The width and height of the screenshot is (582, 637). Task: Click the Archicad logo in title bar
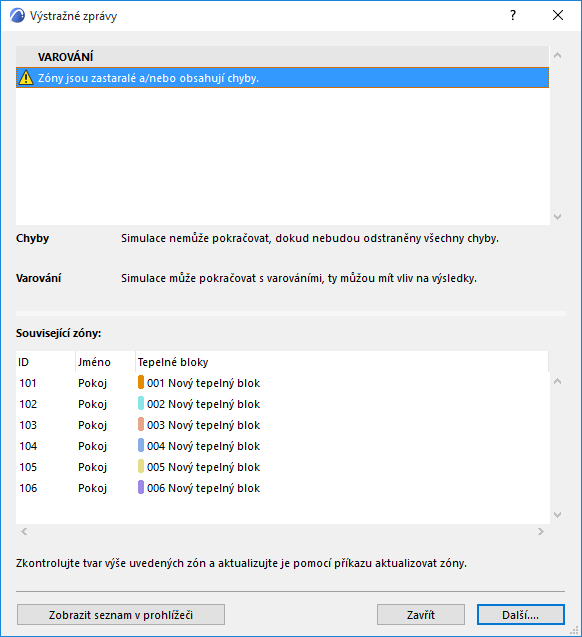pyautogui.click(x=17, y=15)
